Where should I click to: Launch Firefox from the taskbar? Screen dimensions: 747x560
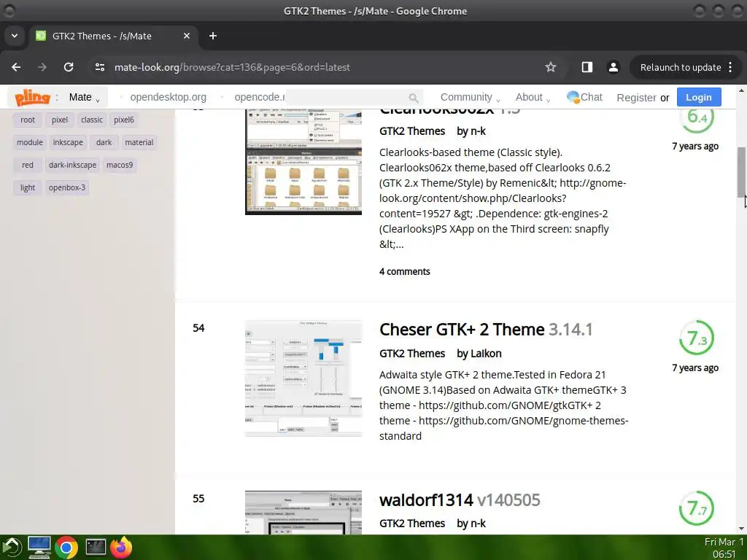pyautogui.click(x=121, y=548)
